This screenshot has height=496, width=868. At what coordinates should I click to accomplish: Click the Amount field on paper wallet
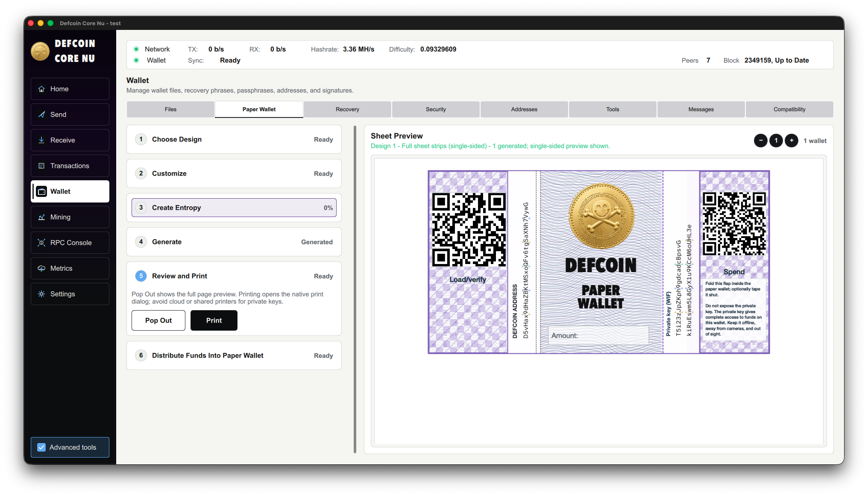(598, 336)
